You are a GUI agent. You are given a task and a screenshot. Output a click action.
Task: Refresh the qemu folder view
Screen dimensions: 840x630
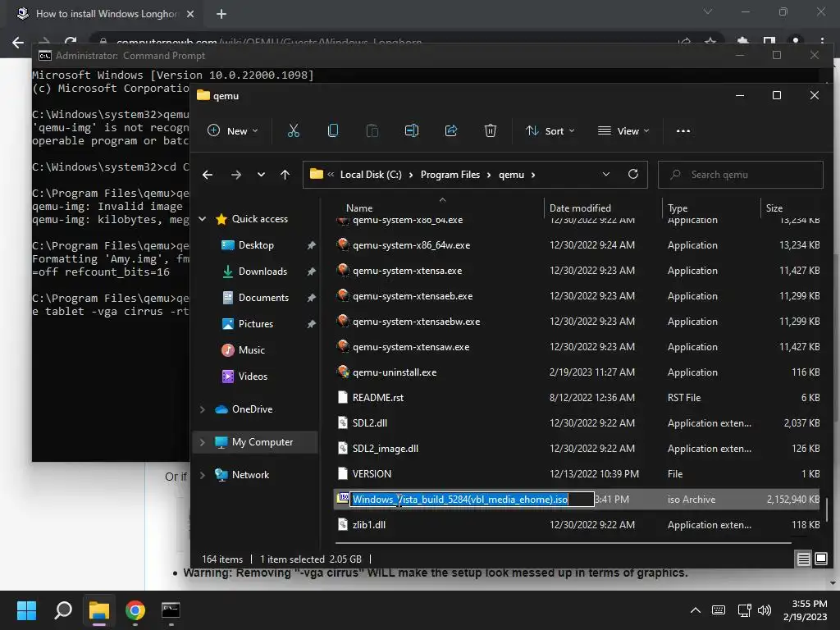coord(633,174)
